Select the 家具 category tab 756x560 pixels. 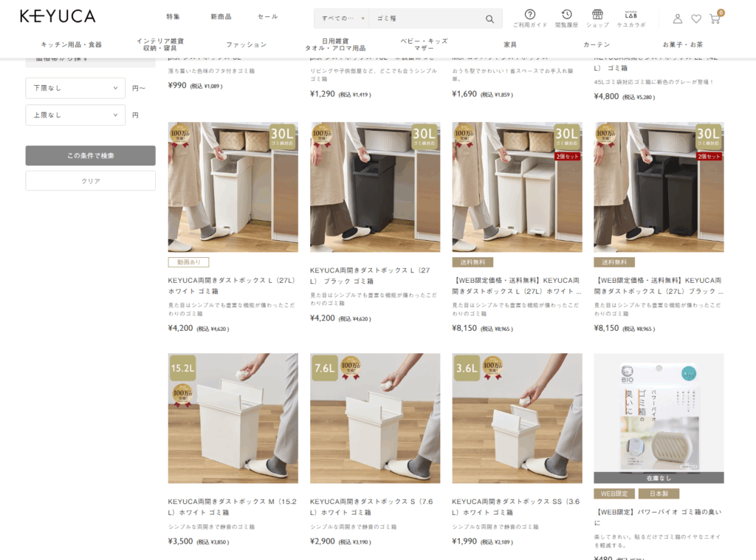tap(509, 44)
